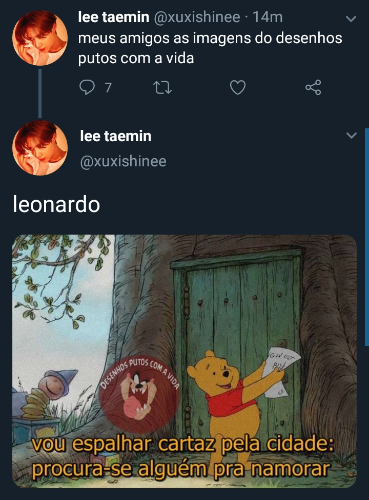Expand the second tweet's options chevron
The width and height of the screenshot is (369, 500).
pyautogui.click(x=351, y=135)
